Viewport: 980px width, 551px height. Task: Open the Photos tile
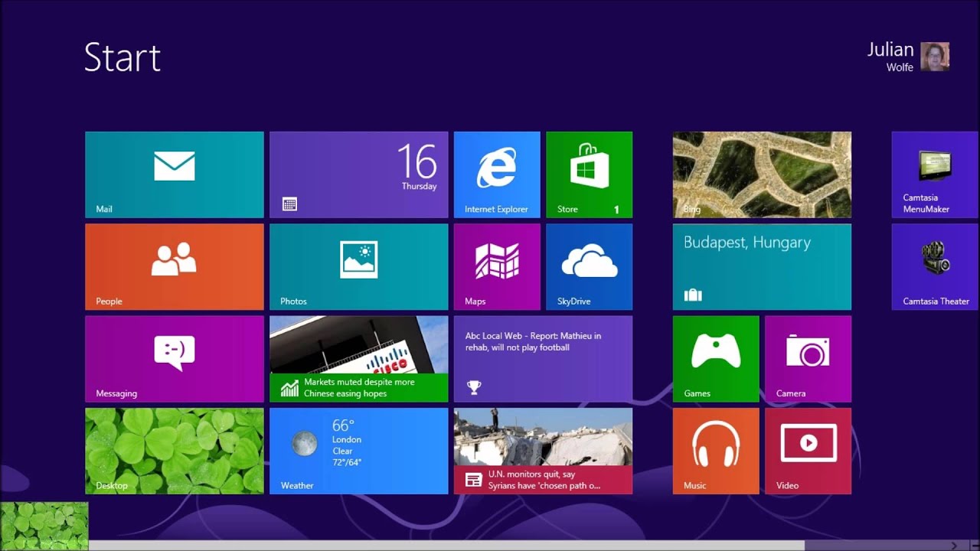click(359, 267)
